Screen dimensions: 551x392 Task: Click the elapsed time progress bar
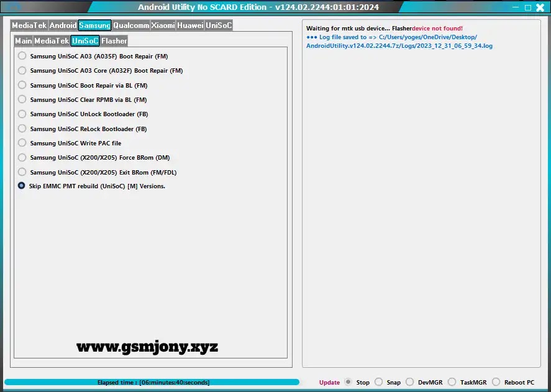[x=152, y=382]
